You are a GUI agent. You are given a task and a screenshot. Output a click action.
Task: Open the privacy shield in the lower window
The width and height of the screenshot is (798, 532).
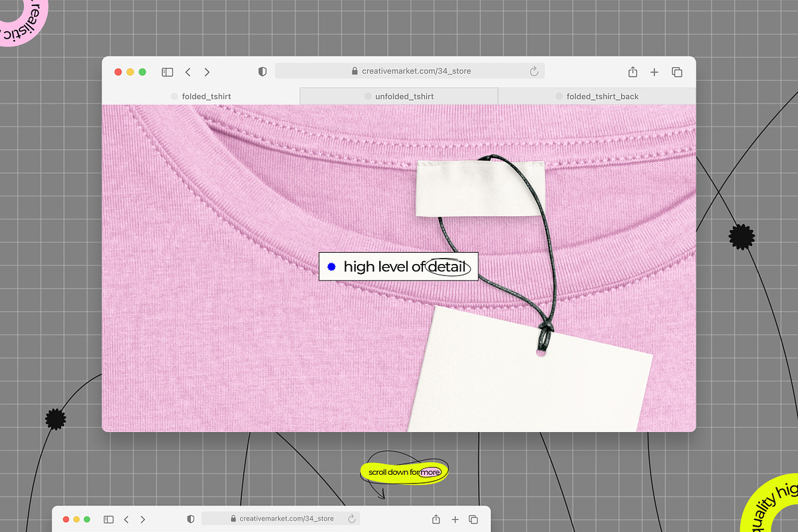coord(190,519)
